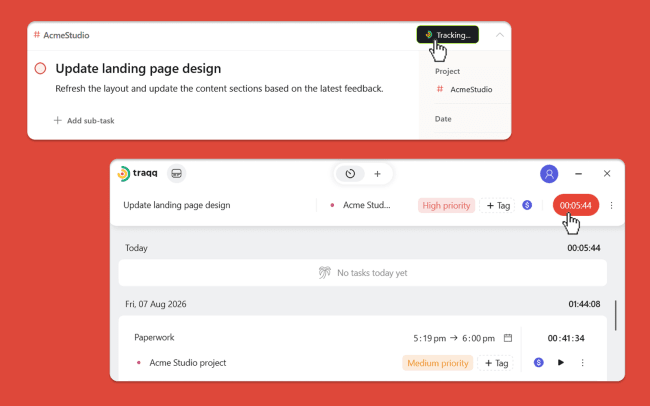The width and height of the screenshot is (650, 406).
Task: Open the more options menu beside the running timer
Action: (611, 205)
